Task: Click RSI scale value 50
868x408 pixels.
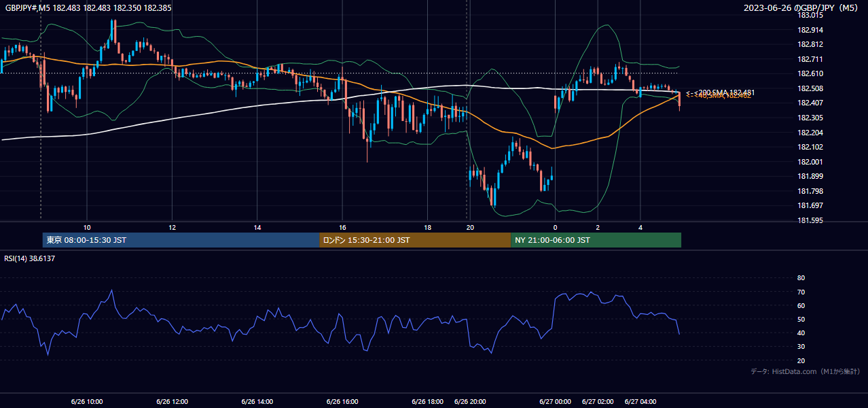Action: [801, 319]
